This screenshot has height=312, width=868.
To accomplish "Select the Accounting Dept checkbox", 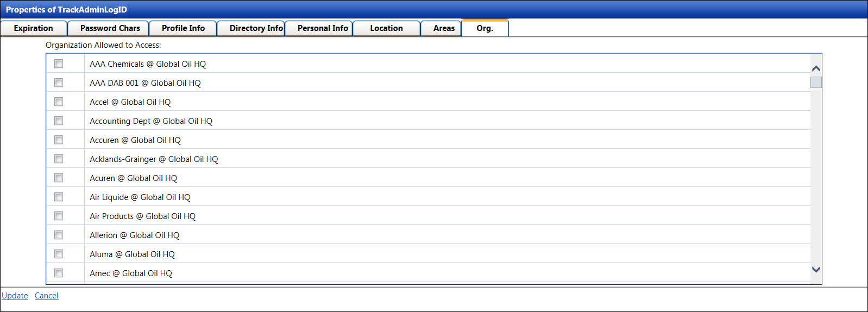I will (x=59, y=121).
